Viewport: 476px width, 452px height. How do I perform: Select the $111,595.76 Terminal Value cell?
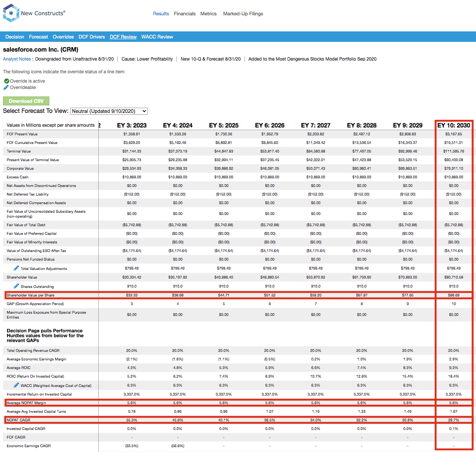click(x=454, y=151)
